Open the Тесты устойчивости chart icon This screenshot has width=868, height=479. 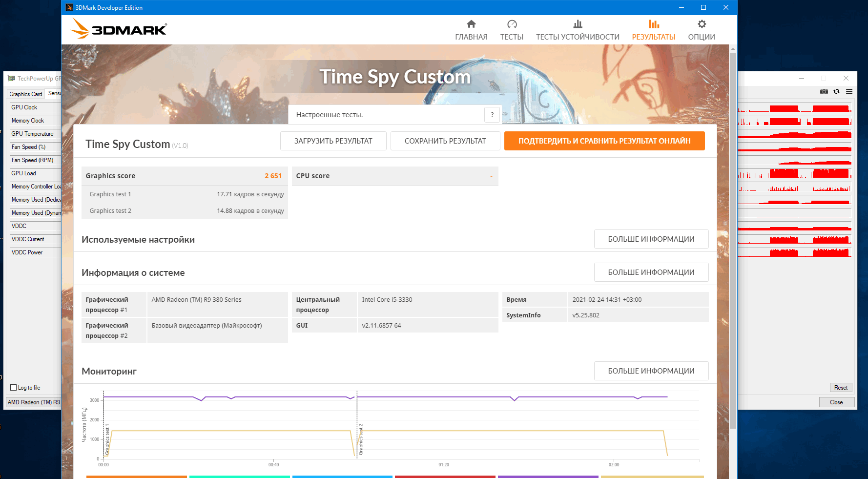point(578,24)
